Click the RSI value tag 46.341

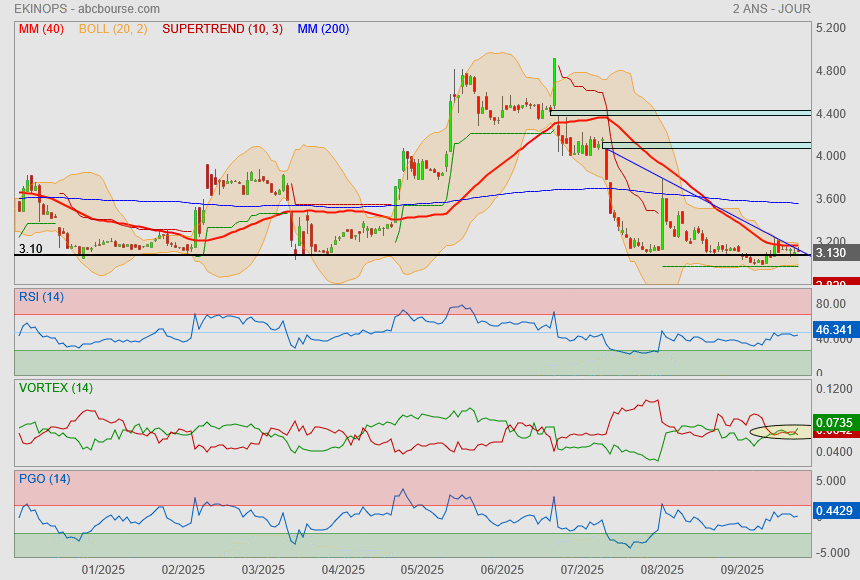click(x=834, y=328)
